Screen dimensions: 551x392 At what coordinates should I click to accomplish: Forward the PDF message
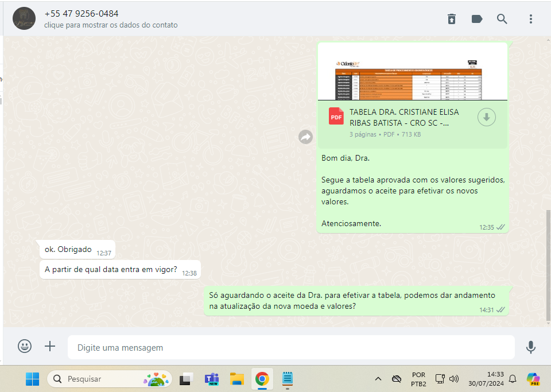305,137
